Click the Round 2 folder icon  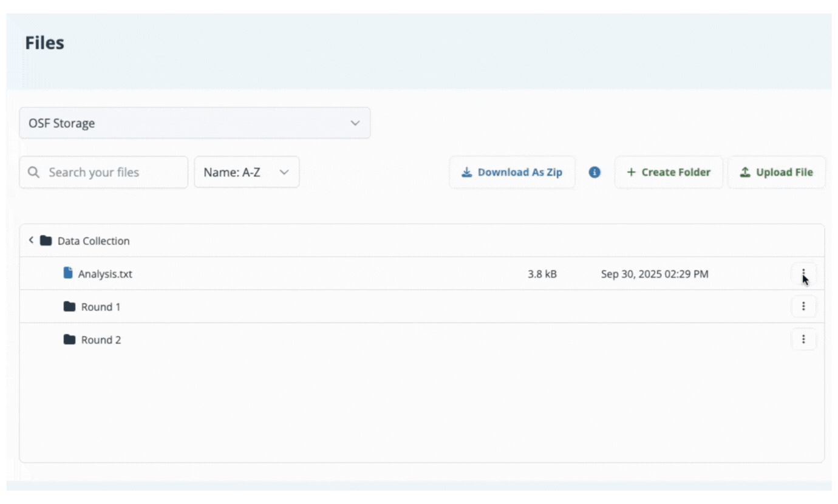[x=70, y=339]
